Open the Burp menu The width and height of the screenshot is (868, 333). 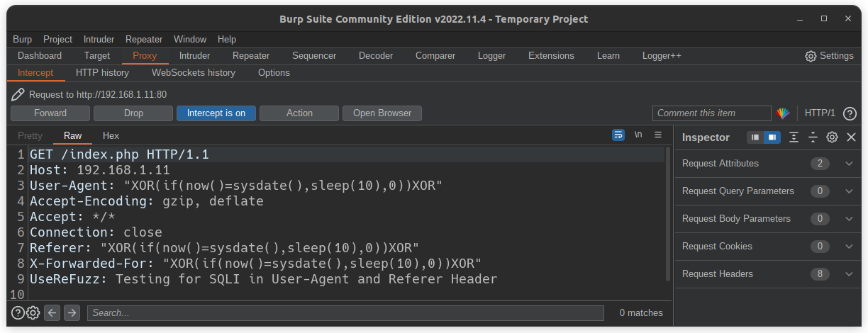(x=22, y=40)
